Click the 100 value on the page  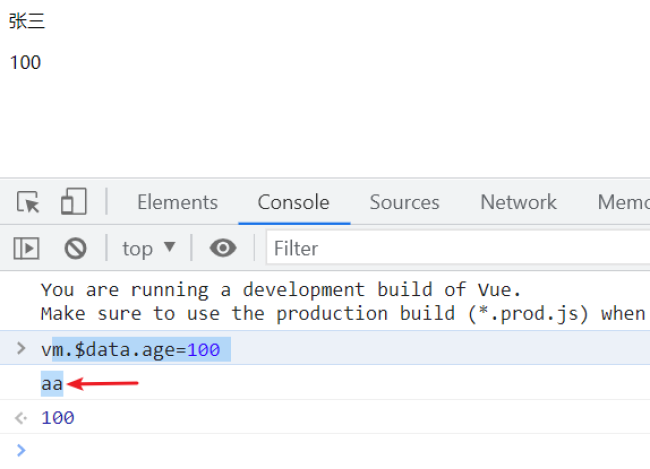point(25,62)
